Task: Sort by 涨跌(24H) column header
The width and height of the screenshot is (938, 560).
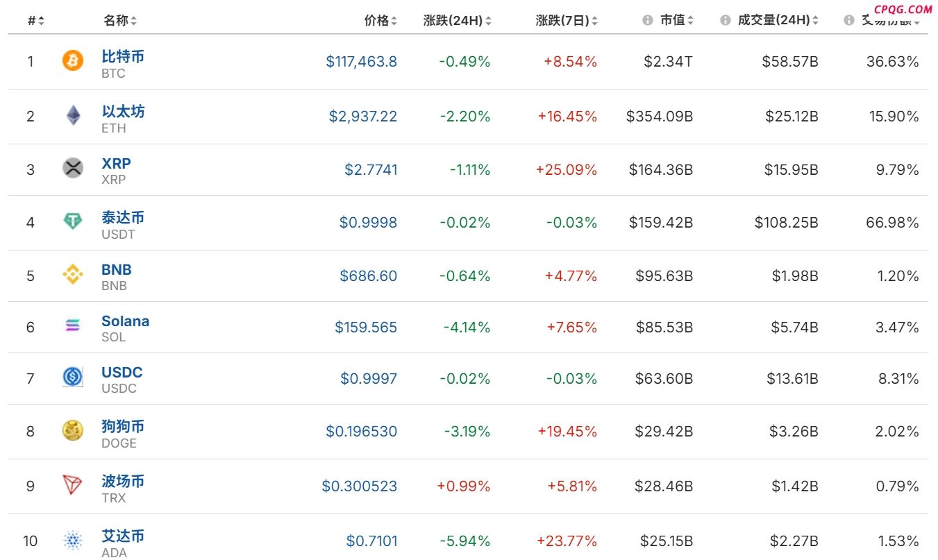Action: pyautogui.click(x=457, y=21)
